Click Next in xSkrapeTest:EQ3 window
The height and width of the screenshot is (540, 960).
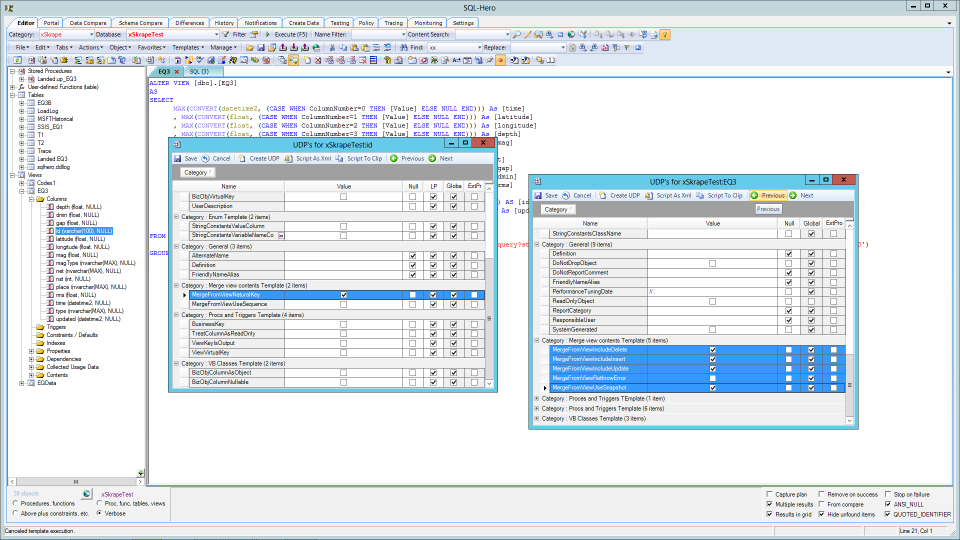click(x=801, y=195)
